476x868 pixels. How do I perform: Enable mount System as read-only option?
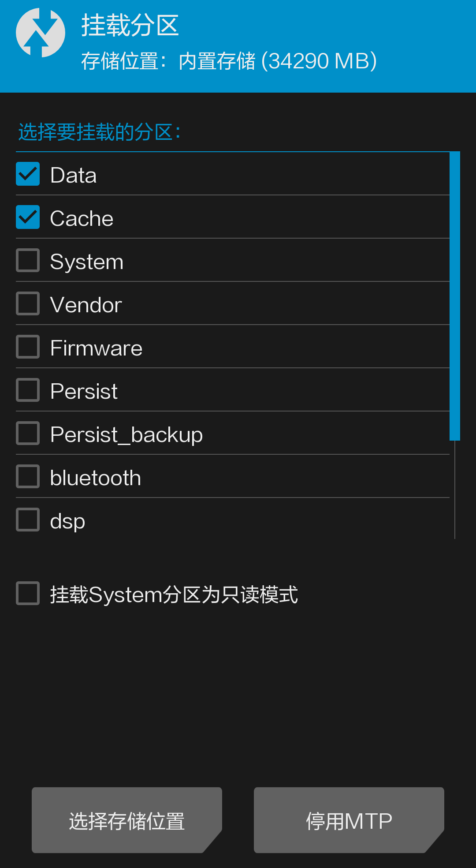click(28, 593)
